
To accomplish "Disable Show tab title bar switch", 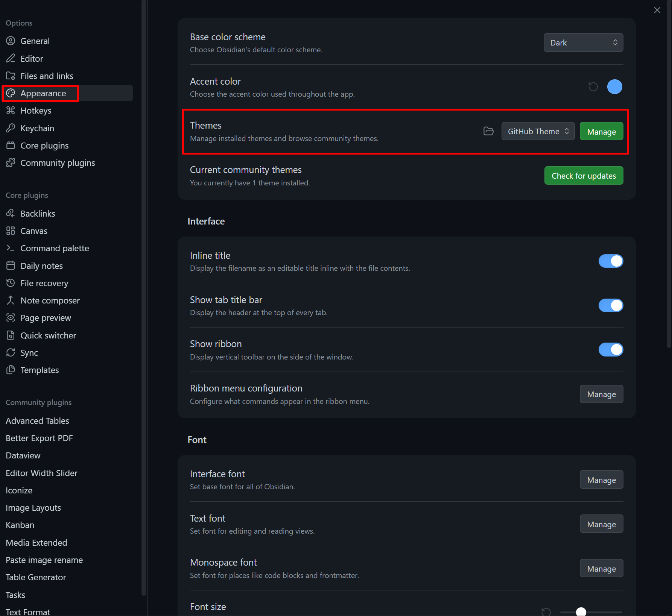I will tap(611, 305).
